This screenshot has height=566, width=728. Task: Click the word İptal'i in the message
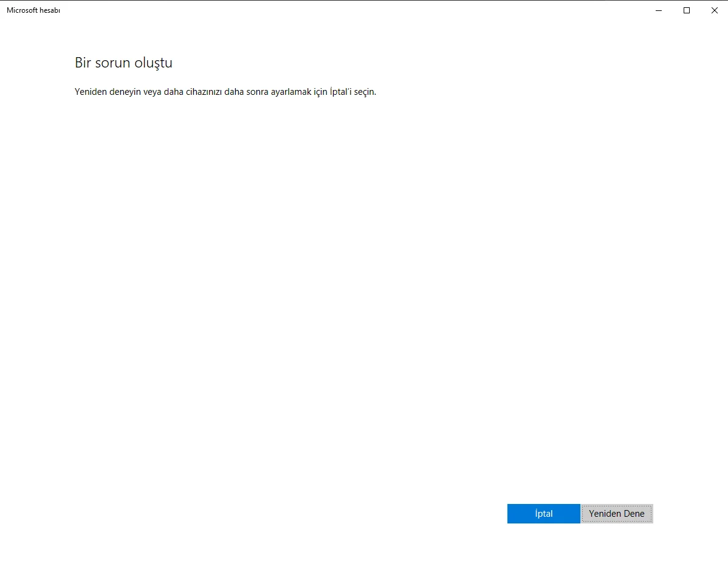click(341, 91)
